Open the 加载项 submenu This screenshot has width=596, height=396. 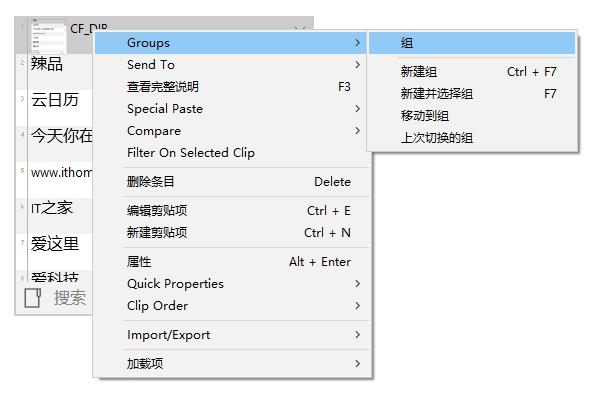click(232, 364)
